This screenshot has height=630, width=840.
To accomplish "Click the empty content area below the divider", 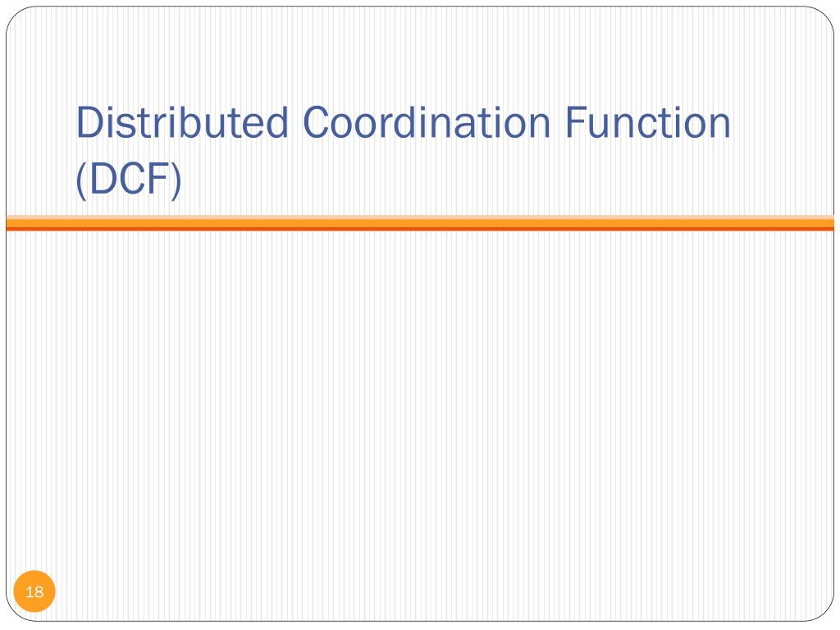I will [x=420, y=407].
